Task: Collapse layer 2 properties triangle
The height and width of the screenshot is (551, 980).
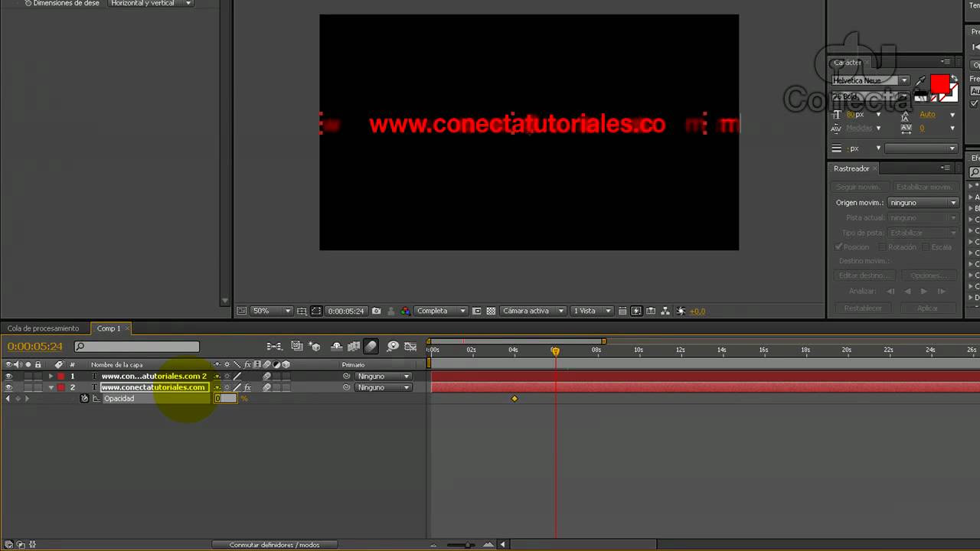Action: coord(51,387)
